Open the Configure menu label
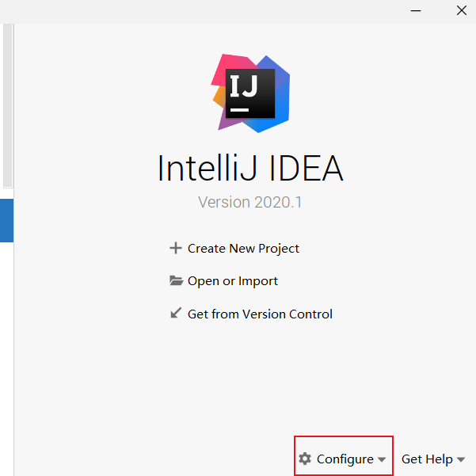Screen dimensions: 476x476 345,459
